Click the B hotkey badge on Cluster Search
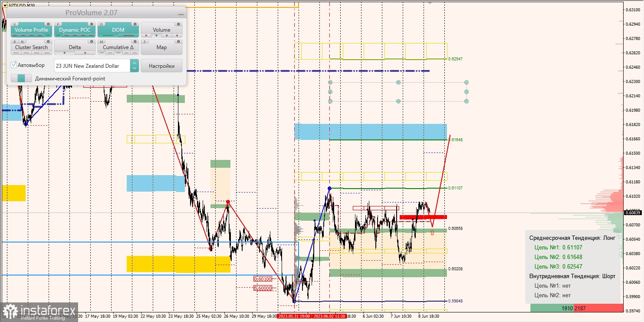The image size is (644, 322). [15, 42]
